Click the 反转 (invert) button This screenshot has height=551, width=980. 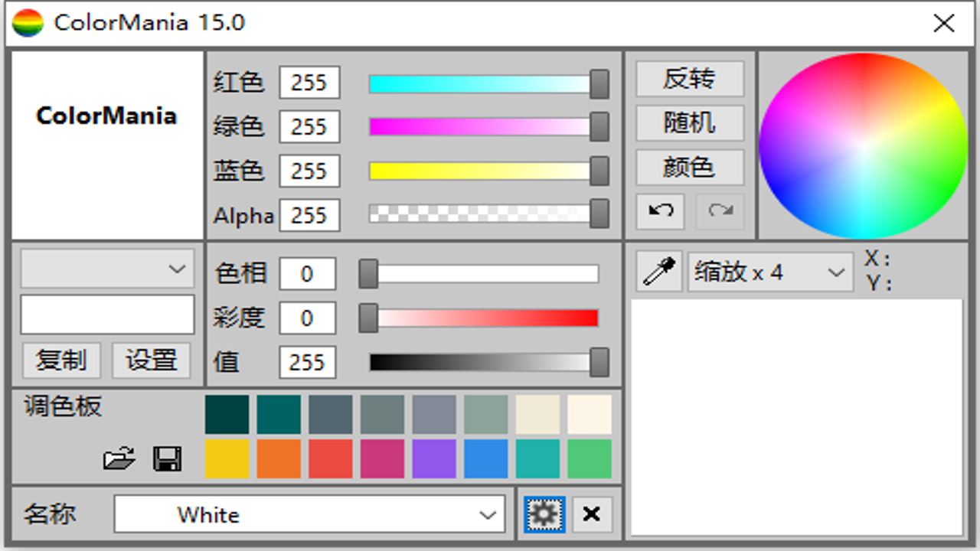(x=690, y=79)
